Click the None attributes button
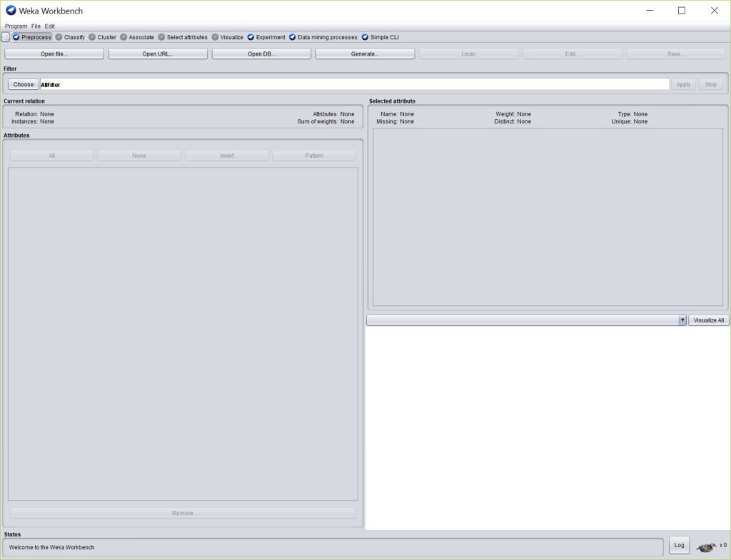The width and height of the screenshot is (731, 560). tap(139, 156)
